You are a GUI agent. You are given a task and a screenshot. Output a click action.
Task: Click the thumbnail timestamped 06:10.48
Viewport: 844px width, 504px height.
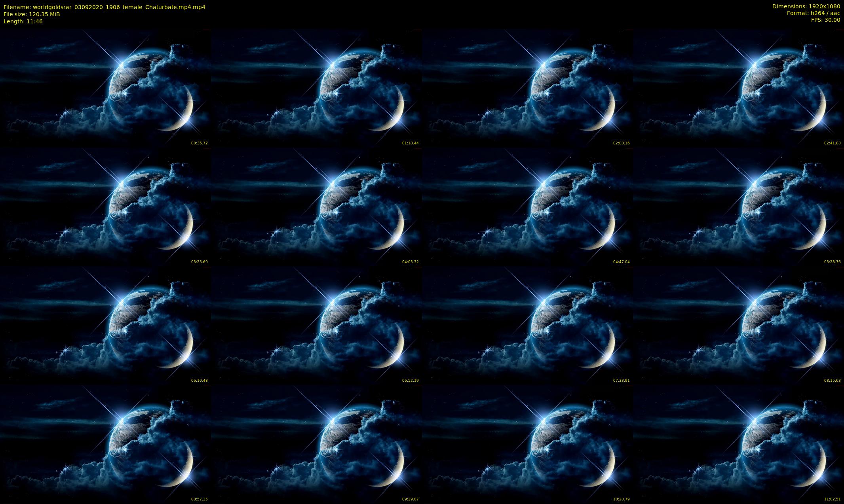105,325
